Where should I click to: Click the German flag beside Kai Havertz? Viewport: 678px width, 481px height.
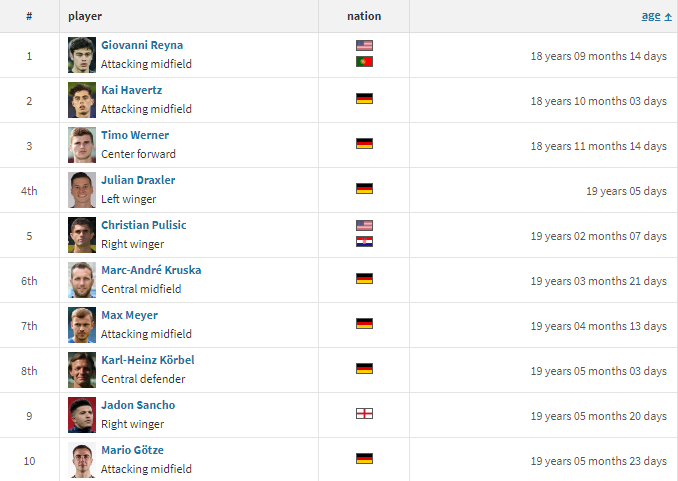click(x=364, y=99)
